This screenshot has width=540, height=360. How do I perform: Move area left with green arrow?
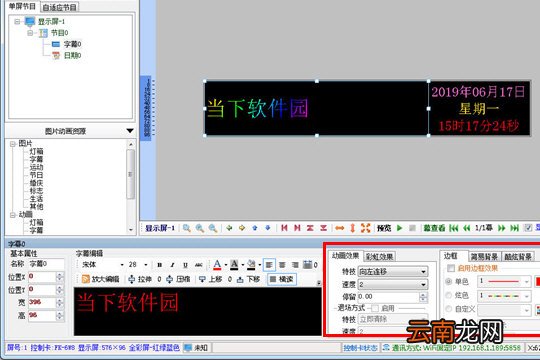229,228
